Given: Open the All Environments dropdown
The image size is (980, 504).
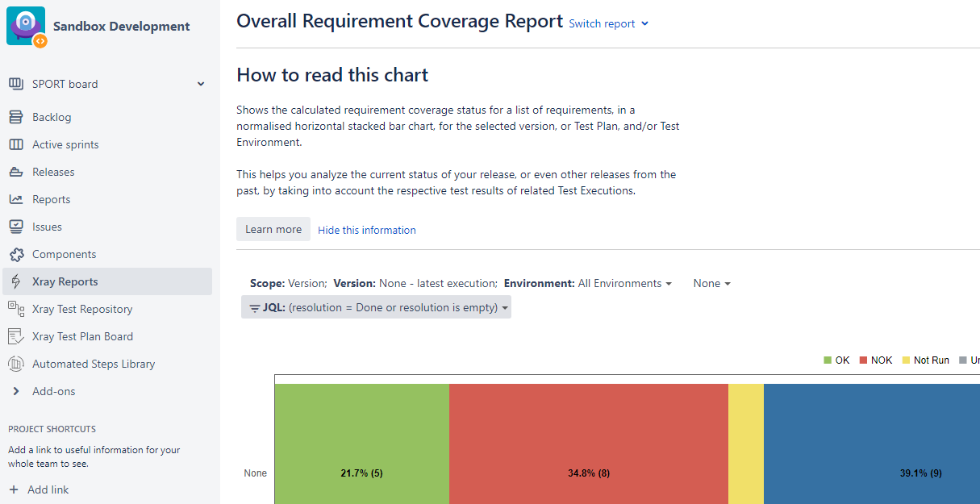Looking at the screenshot, I should [624, 284].
